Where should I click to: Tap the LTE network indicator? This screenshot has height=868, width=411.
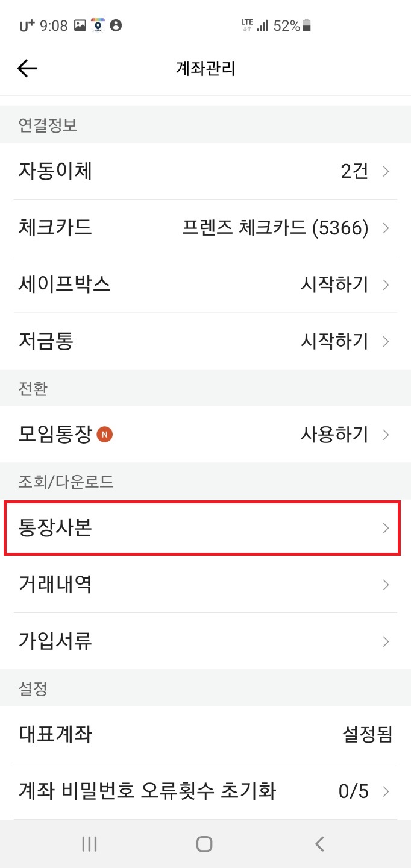coord(246,25)
